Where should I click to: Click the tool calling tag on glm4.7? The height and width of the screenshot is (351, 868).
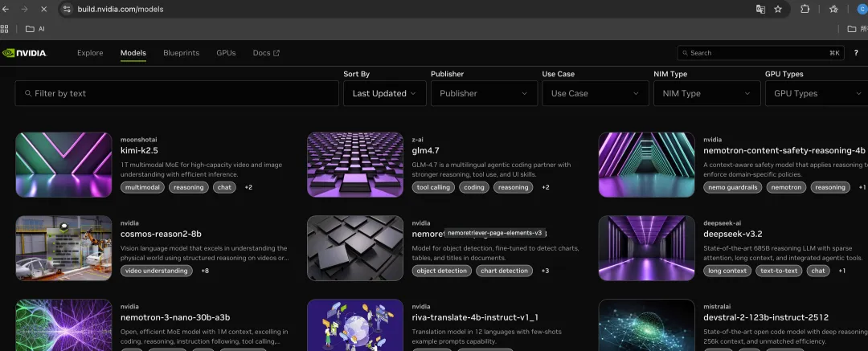(x=433, y=188)
